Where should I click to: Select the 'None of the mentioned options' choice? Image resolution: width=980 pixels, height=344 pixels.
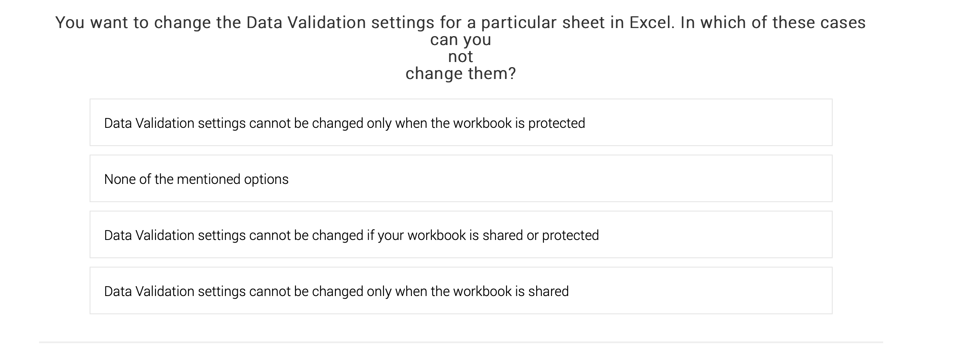click(x=195, y=179)
